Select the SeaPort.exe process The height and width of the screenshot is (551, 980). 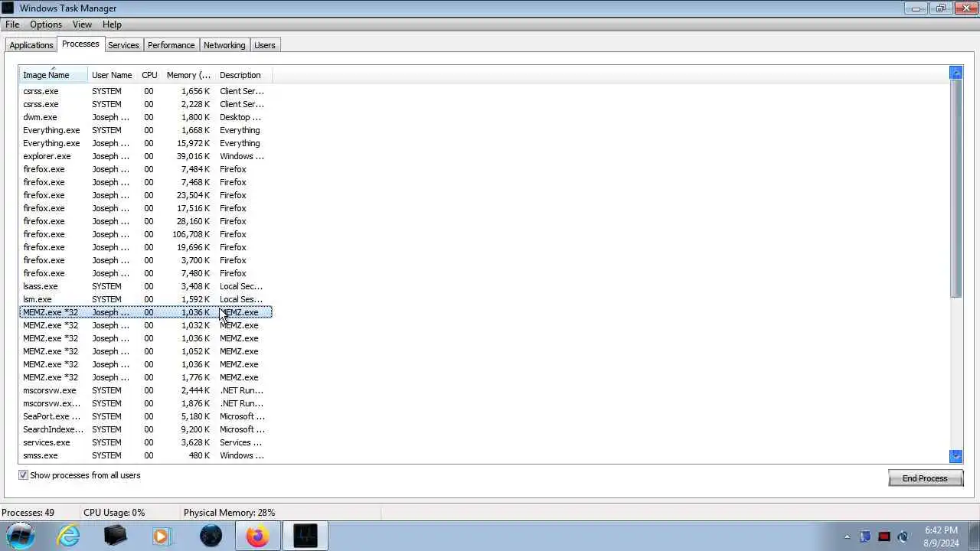pos(145,416)
